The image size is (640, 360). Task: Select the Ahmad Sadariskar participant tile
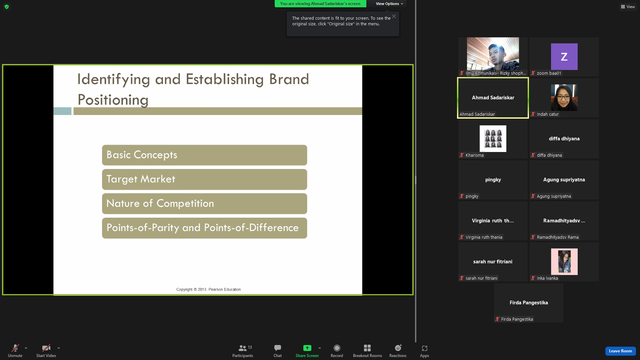(x=493, y=98)
